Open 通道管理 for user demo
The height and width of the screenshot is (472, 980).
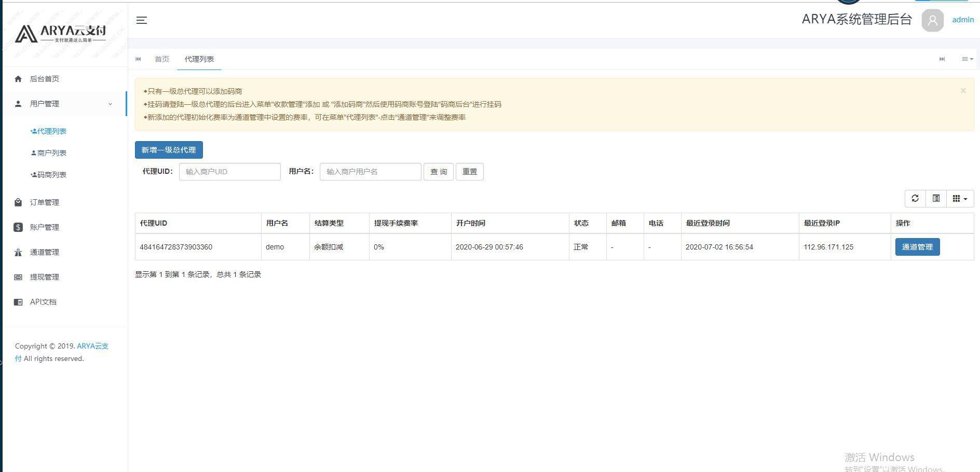click(917, 247)
